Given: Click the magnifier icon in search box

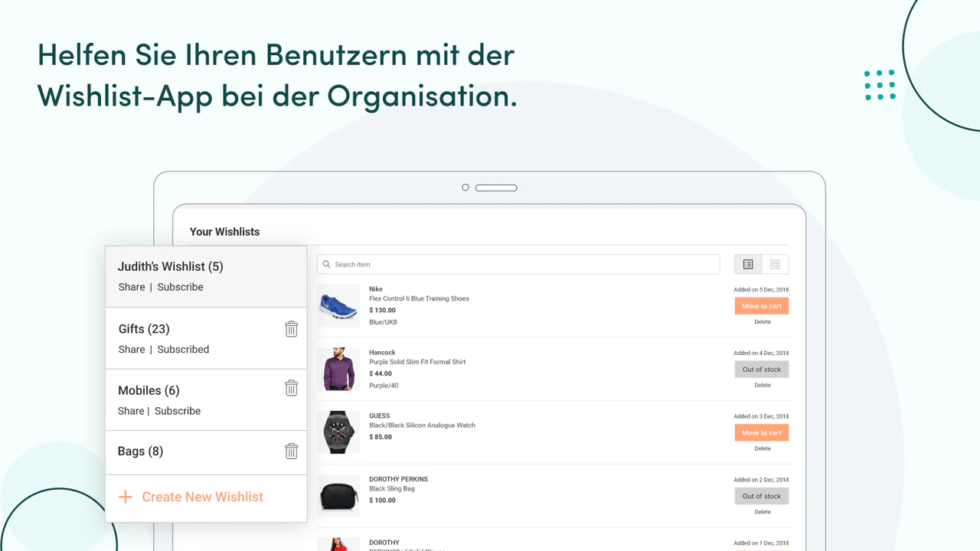Looking at the screenshot, I should [327, 265].
